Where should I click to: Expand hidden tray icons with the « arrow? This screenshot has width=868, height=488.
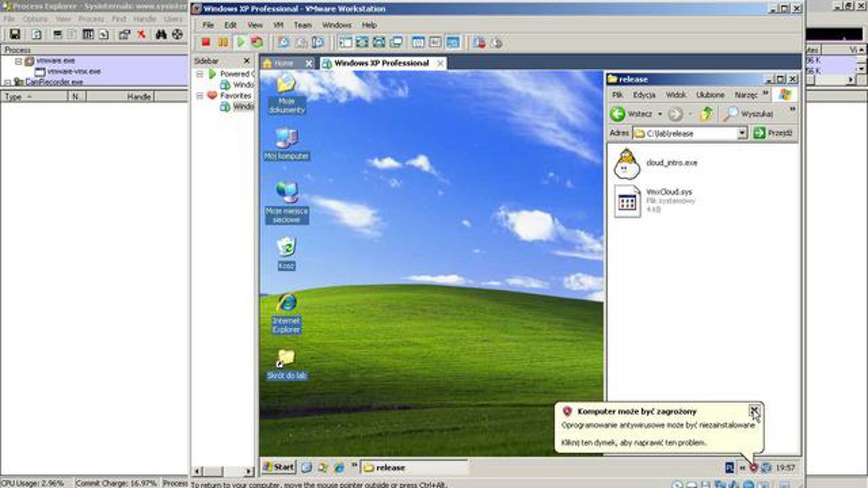(x=743, y=468)
